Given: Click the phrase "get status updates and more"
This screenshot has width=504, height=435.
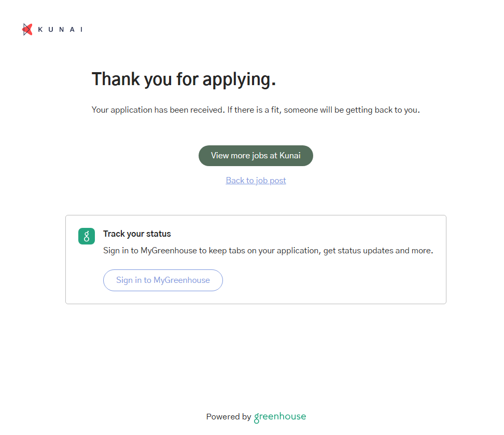Looking at the screenshot, I should (378, 251).
